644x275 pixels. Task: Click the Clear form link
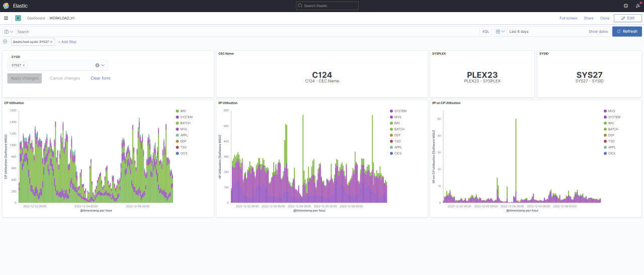(x=100, y=78)
